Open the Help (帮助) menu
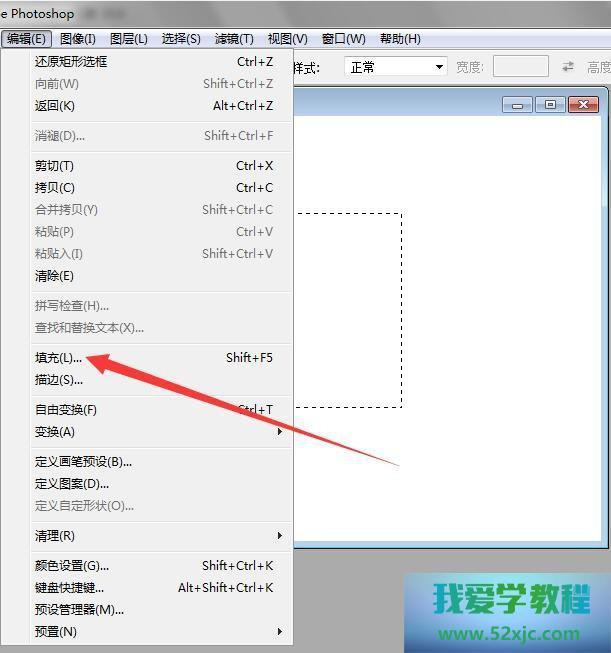Image resolution: width=611 pixels, height=653 pixels. (400, 39)
